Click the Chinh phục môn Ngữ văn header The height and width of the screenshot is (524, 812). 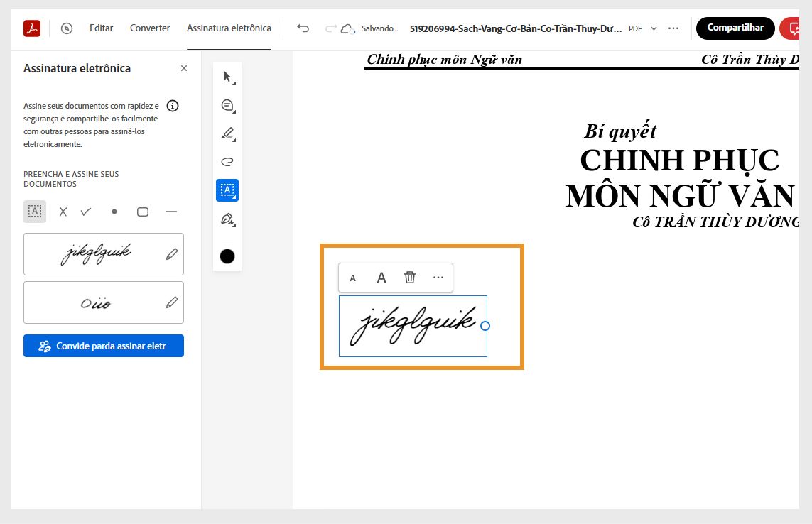point(444,60)
